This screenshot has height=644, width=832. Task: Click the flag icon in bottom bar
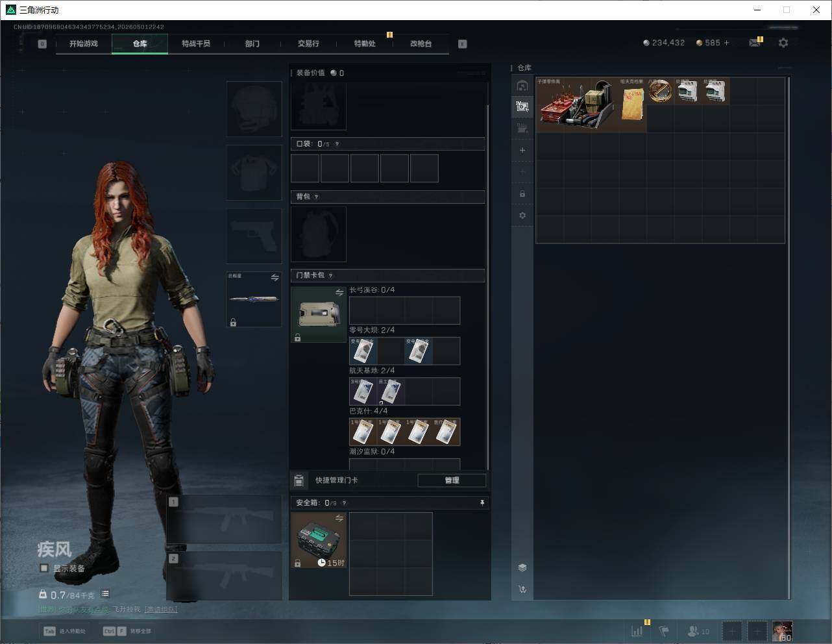pos(664,630)
